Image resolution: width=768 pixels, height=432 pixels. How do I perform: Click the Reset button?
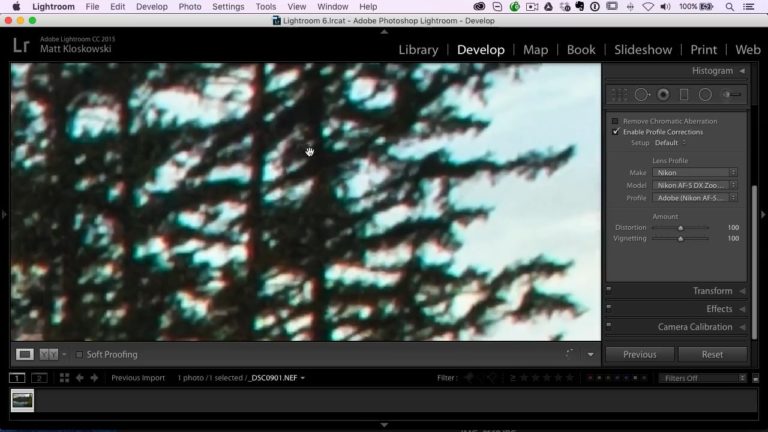tap(712, 354)
